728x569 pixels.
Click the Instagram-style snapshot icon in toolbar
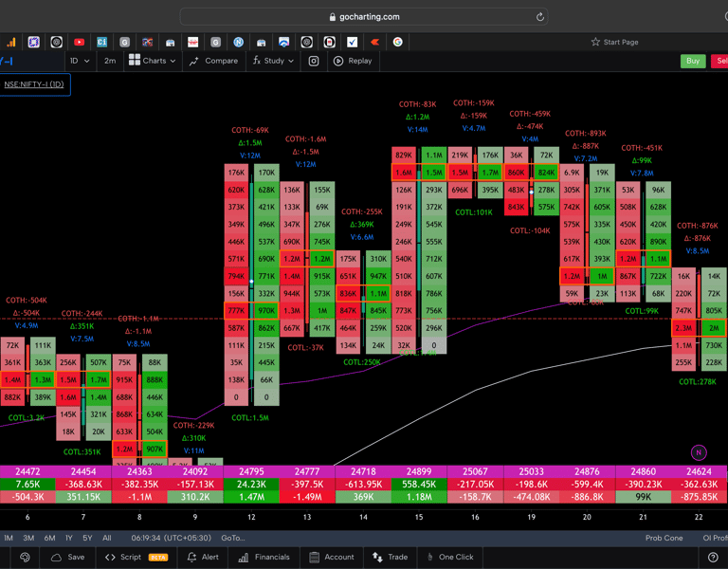click(x=314, y=61)
